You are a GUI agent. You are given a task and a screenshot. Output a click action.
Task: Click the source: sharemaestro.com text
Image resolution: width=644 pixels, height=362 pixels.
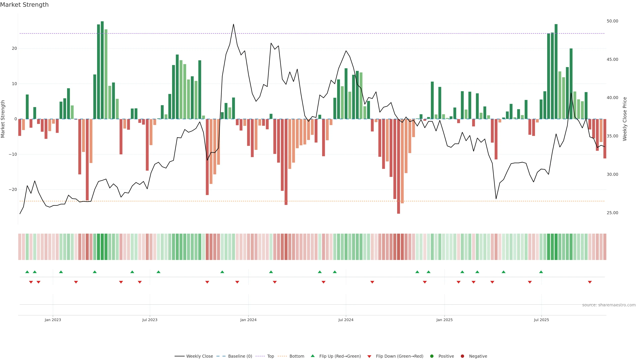pyautogui.click(x=609, y=305)
